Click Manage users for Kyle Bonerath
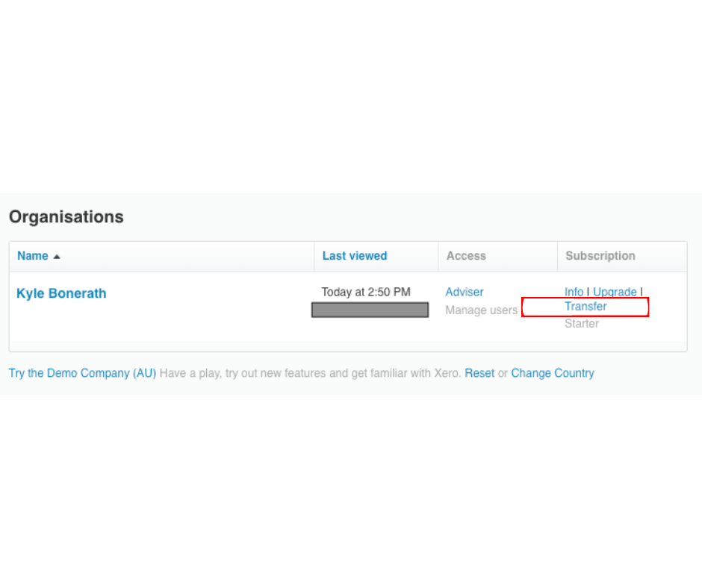The height and width of the screenshot is (588, 702). (x=481, y=310)
